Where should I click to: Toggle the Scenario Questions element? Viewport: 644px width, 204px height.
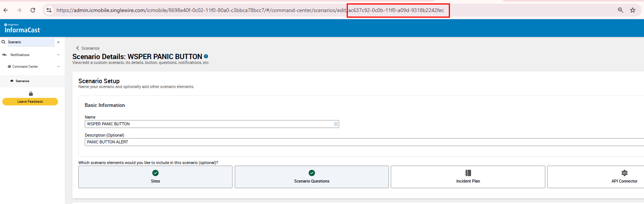point(312,177)
